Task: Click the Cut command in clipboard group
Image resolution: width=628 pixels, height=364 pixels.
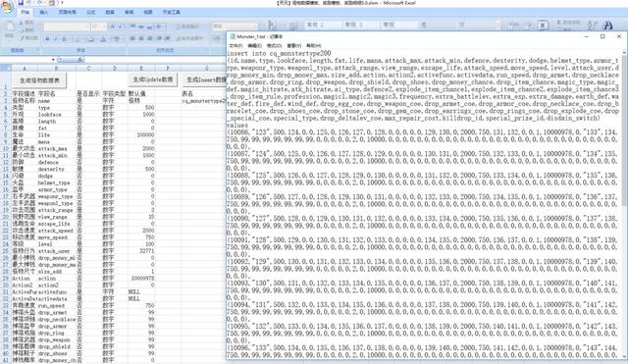Action: coord(26,23)
